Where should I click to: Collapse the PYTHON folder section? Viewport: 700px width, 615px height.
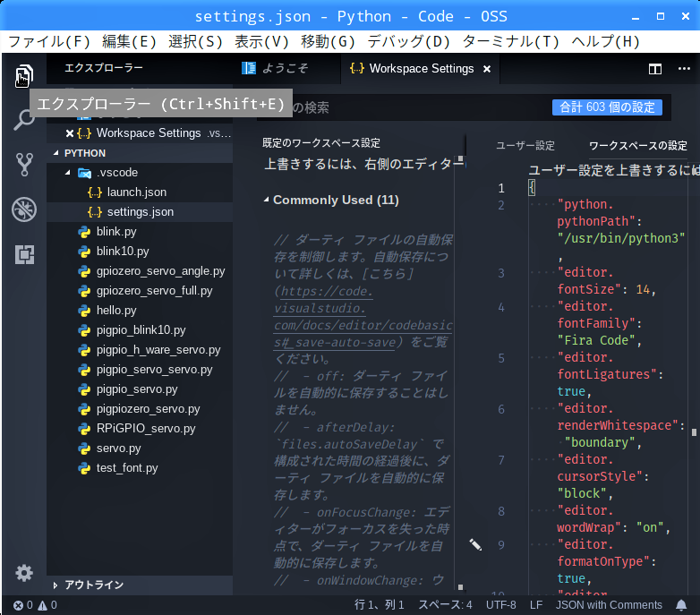point(55,153)
